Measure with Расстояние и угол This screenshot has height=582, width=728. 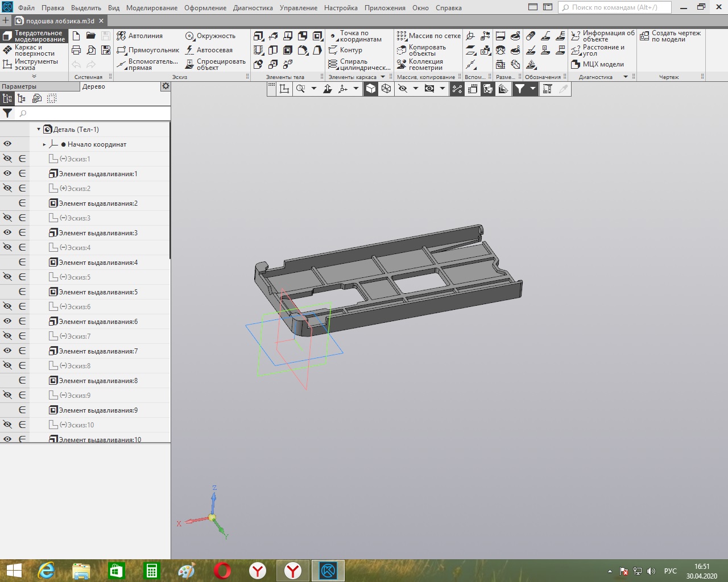click(x=598, y=50)
